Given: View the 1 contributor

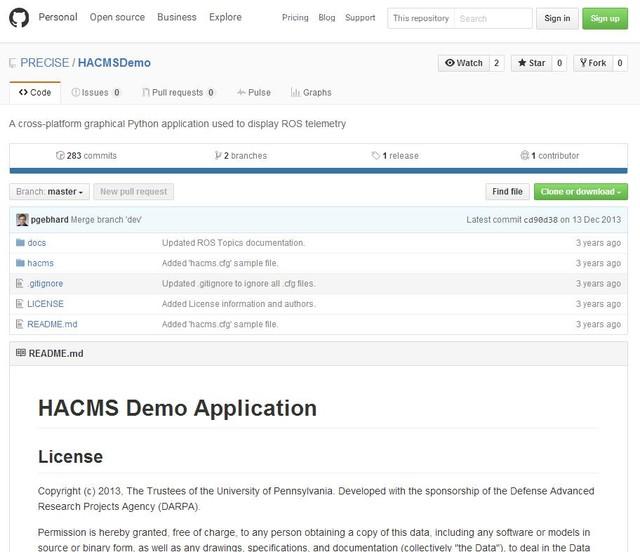Looking at the screenshot, I should click(550, 156).
